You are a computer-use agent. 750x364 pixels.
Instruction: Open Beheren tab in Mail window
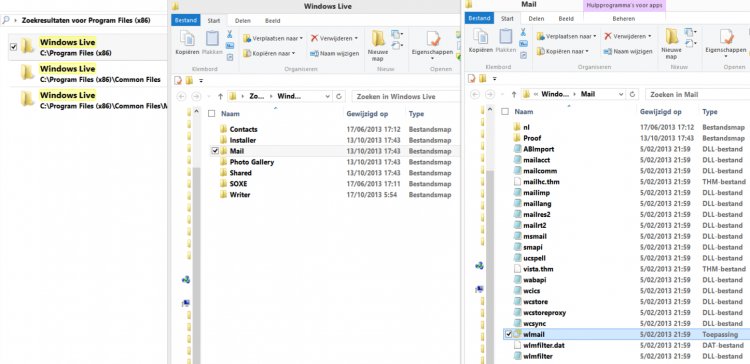point(624,19)
